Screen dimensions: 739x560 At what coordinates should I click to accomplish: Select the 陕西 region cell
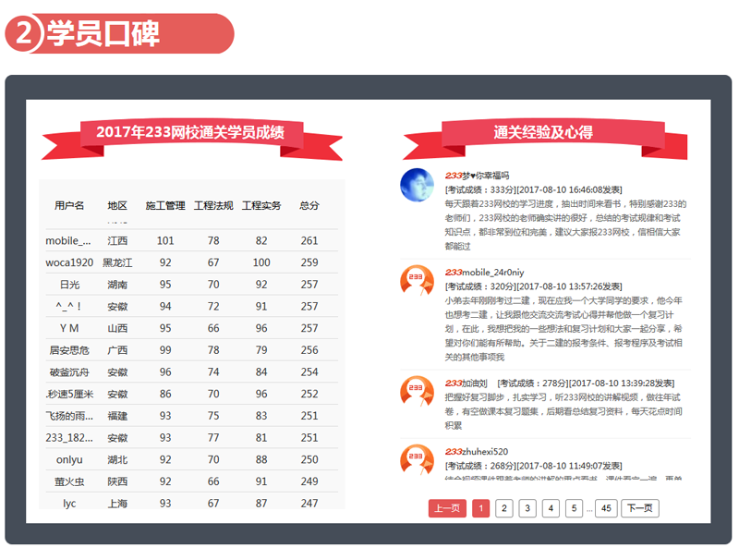pos(117,481)
